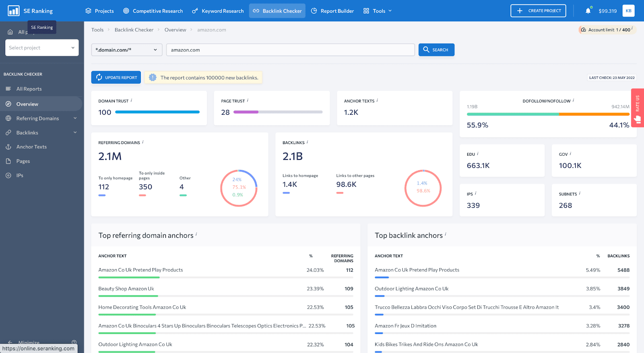Click the Update Report button

pos(116,77)
